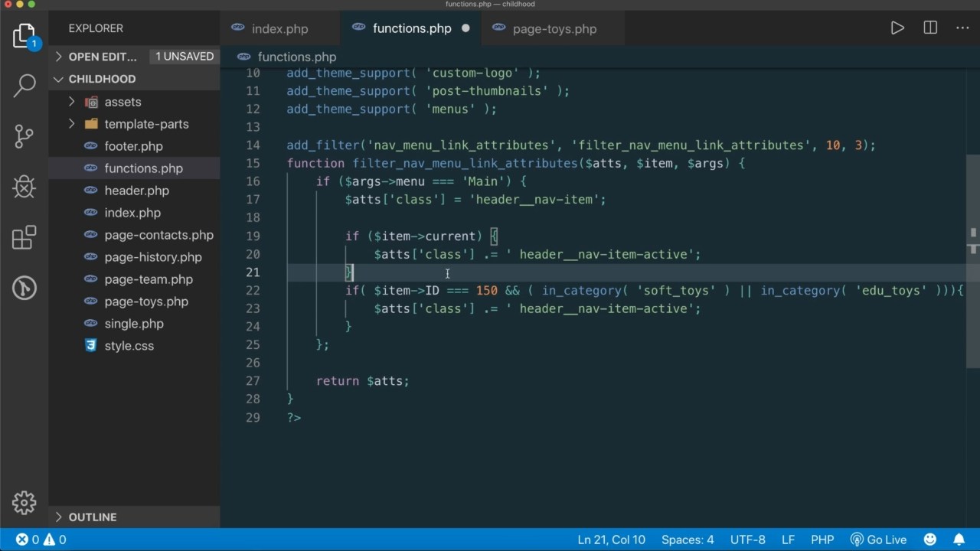Expand the Outline panel
Image resolution: width=980 pixels, height=551 pixels.
click(x=92, y=517)
